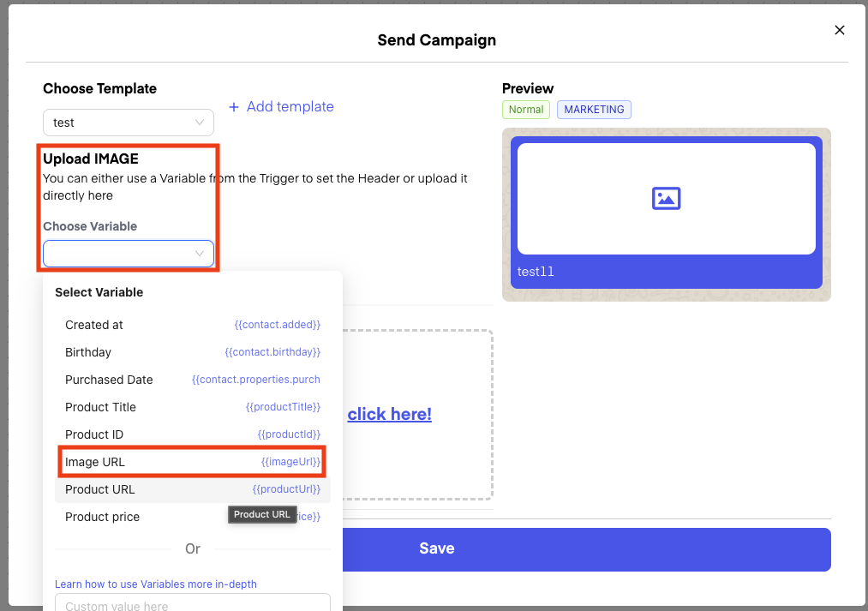The image size is (868, 611).
Task: Close the Send Campaign dialog
Action: point(840,30)
